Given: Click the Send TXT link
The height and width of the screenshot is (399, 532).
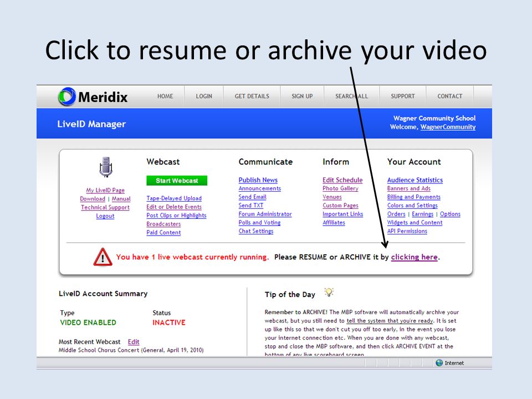Looking at the screenshot, I should pyautogui.click(x=250, y=205).
